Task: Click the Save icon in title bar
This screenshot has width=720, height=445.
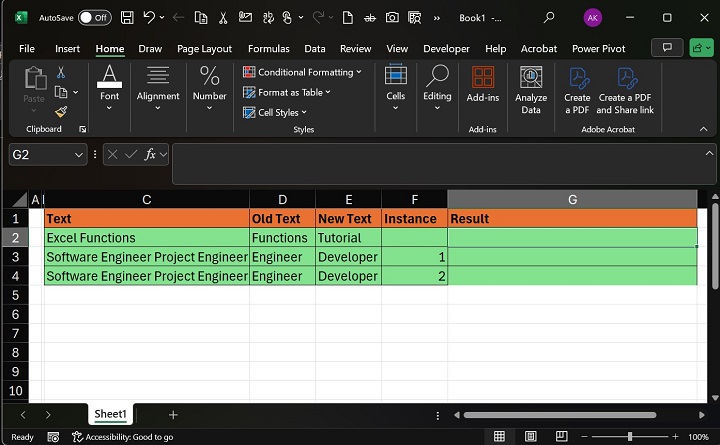Action: [127, 18]
